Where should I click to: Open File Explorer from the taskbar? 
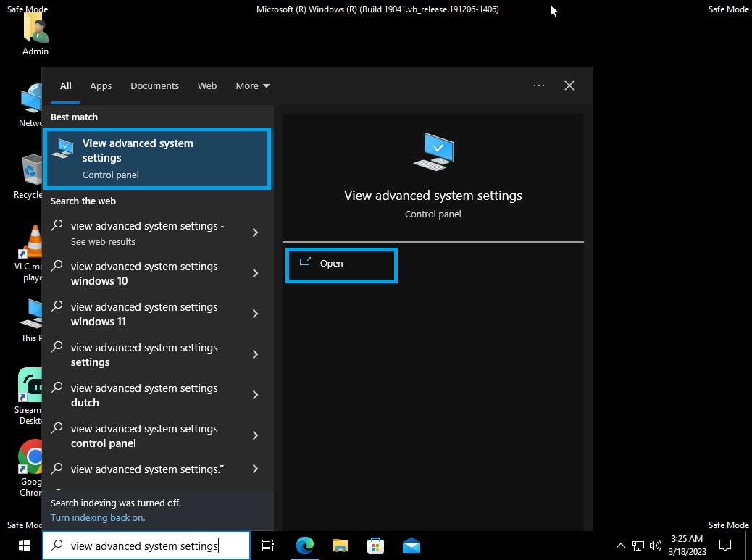[341, 546]
